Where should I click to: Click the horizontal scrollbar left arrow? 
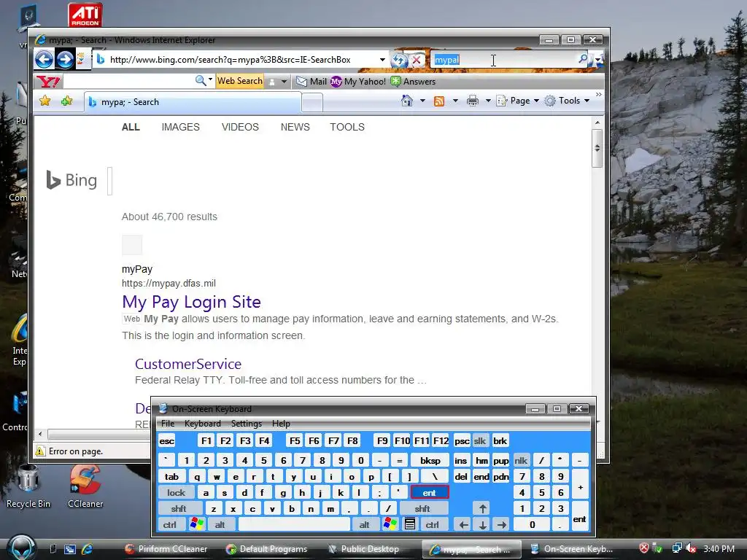pos(40,434)
